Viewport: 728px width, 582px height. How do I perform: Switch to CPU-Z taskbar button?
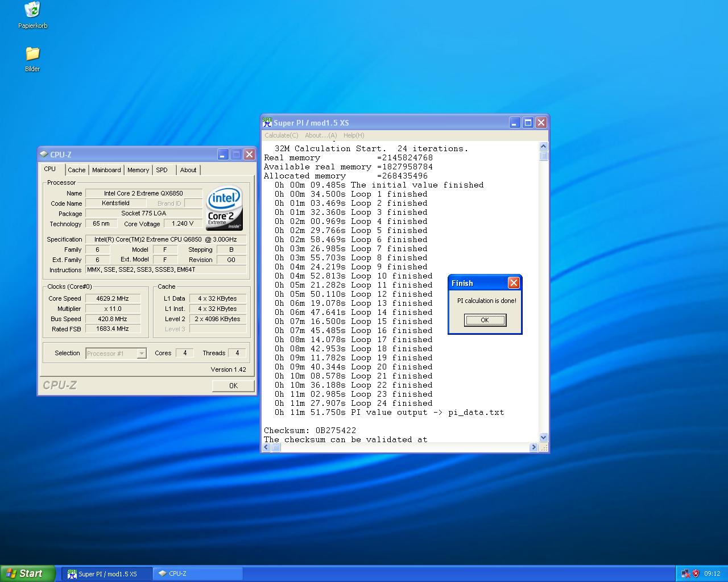(197, 574)
